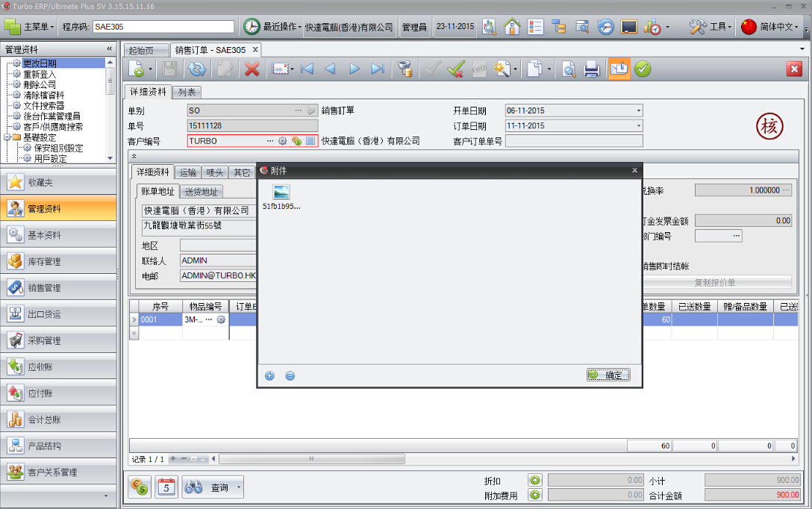Screen dimensions: 812x509
Task: Click the highlighted attachment inbox icon
Action: [619, 69]
